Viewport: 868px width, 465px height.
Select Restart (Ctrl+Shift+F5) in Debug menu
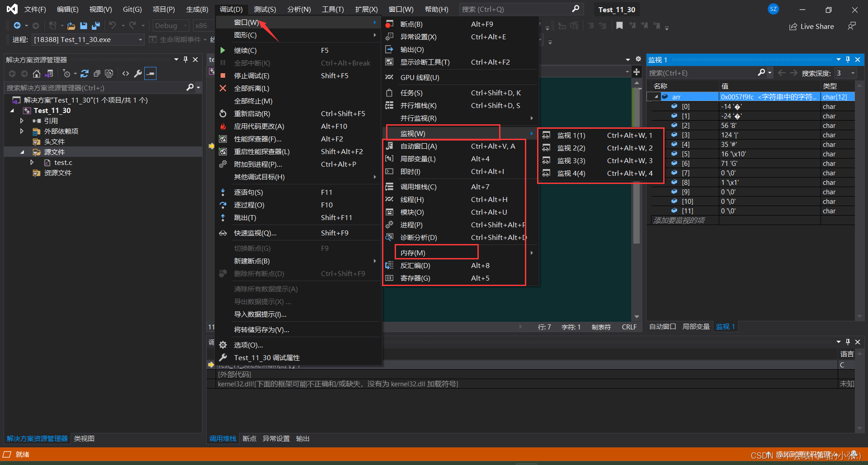pos(298,114)
